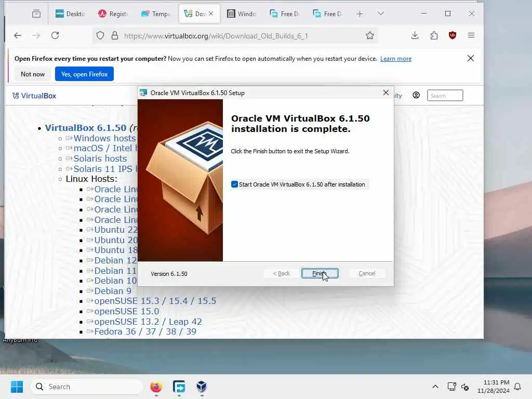
Task: Switch to the Regist tab
Action: tap(113, 14)
